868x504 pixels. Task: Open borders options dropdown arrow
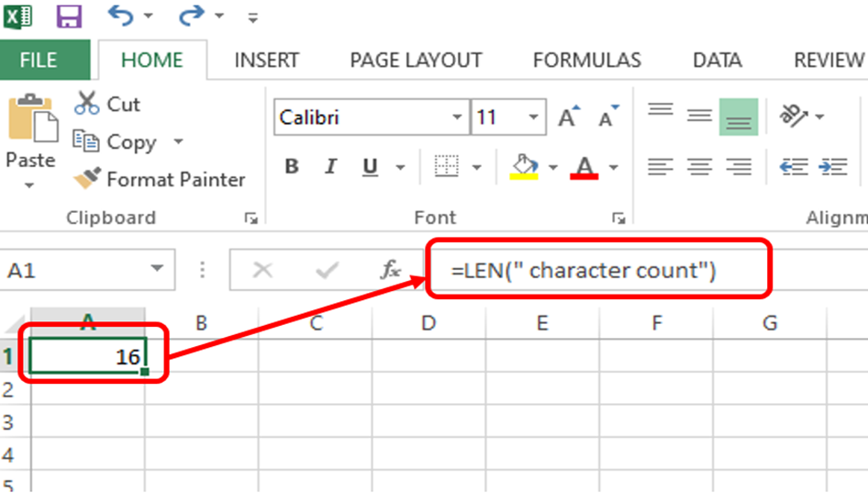point(476,167)
